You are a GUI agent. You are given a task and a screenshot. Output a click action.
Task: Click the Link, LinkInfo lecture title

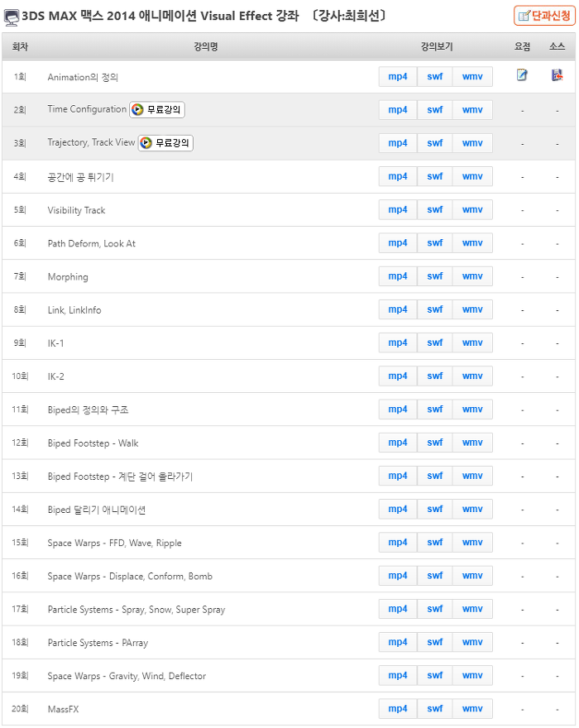[74, 310]
